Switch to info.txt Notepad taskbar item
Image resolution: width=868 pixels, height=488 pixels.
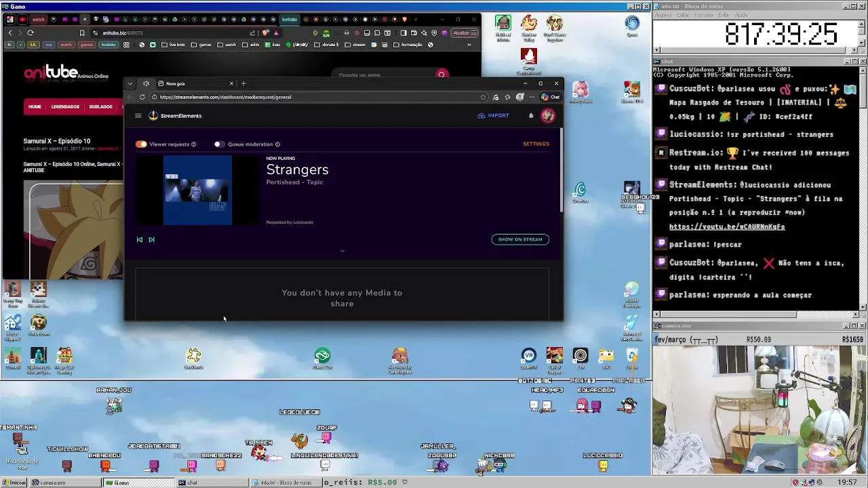click(x=285, y=483)
